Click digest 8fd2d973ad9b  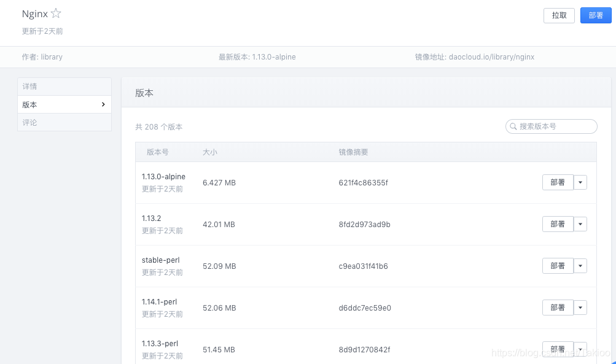(x=365, y=225)
